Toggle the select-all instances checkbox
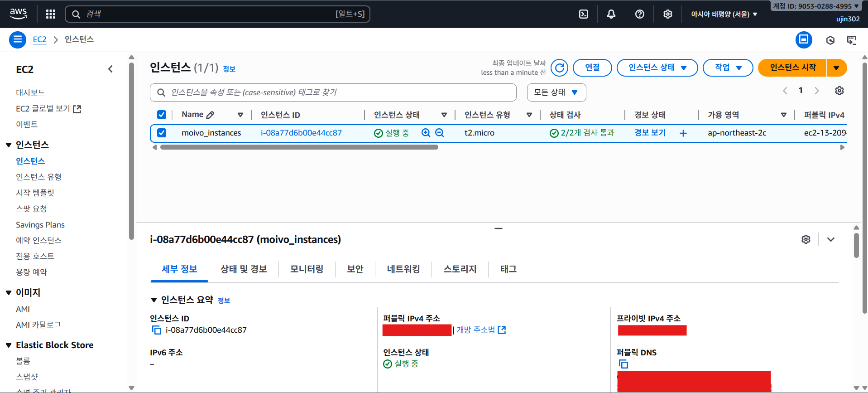Screen dimensions: 868x393 click(x=162, y=115)
